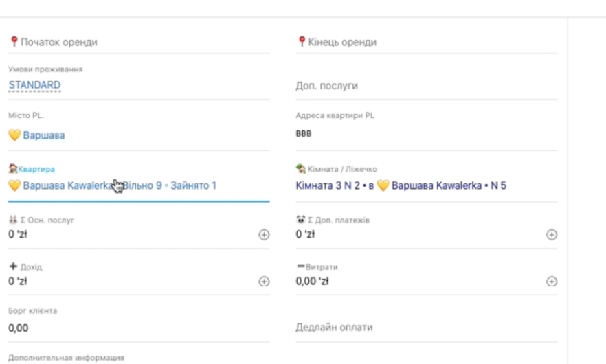Viewport: 606px width, 364px height.
Task: Click the yellow heart in Місто PL field
Action: click(14, 135)
